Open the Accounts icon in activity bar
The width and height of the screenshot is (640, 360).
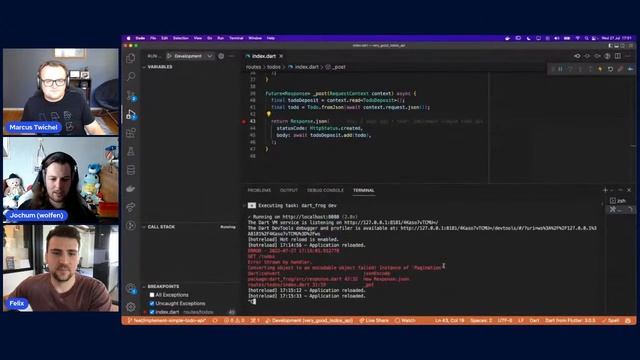tap(131, 288)
